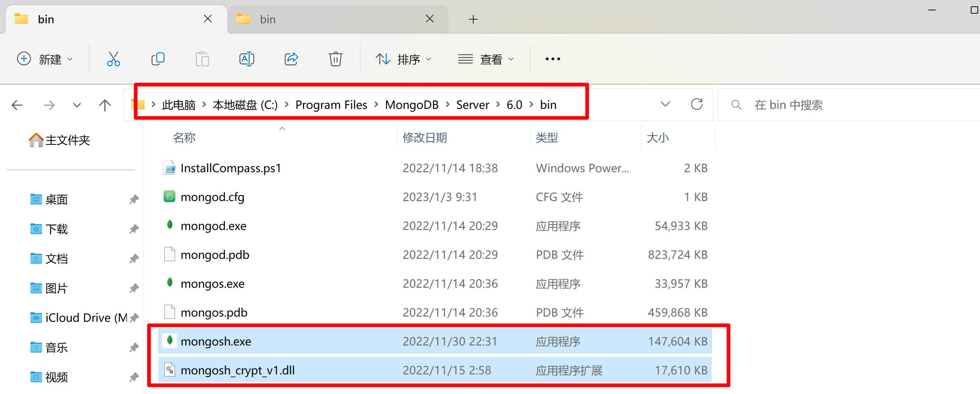Click the mongosh_crypt_v1.dll file icon
This screenshot has height=394, width=980.
(x=169, y=370)
